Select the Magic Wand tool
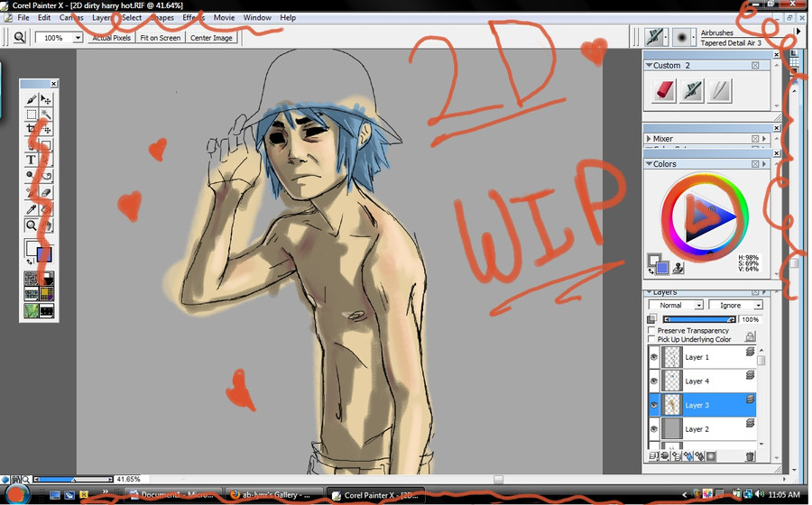 click(x=46, y=115)
